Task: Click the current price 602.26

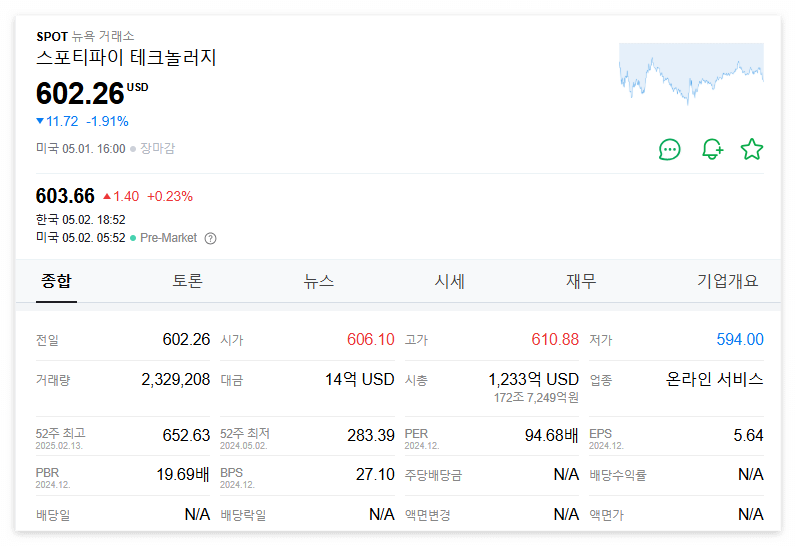Action: [80, 94]
